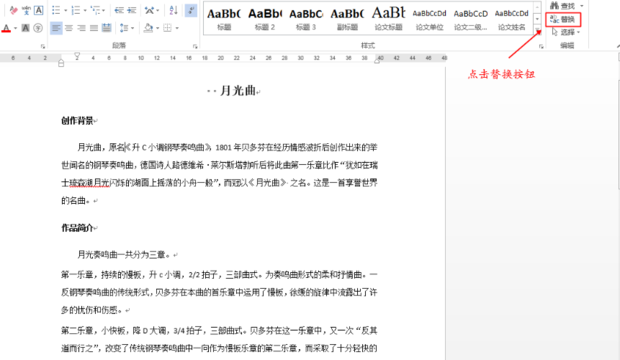Apply the 副标题 subtitle style
Screen dimensions: 620x360
pyautogui.click(x=347, y=18)
